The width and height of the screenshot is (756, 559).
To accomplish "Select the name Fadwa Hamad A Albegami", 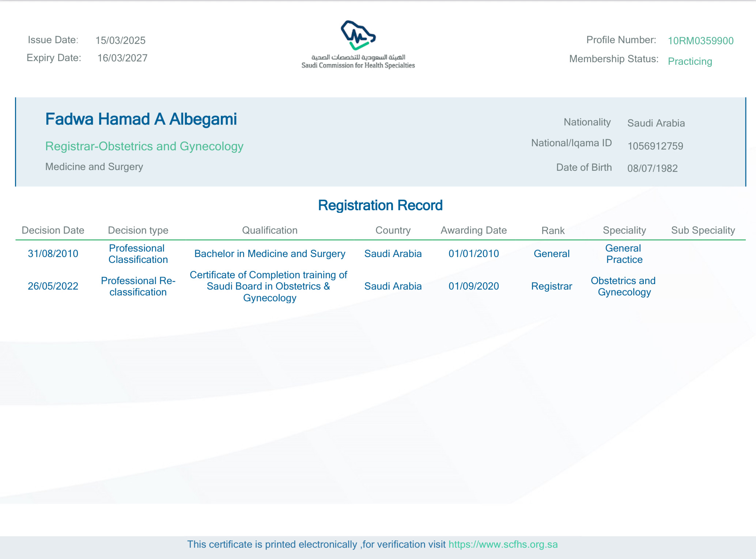I will click(x=141, y=119).
